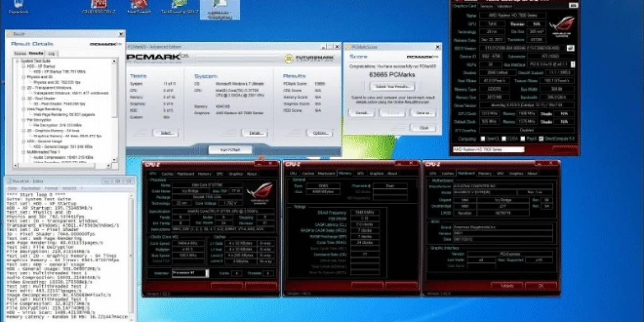Click Submit Your Results button
The height and width of the screenshot is (322, 644).
click(393, 86)
